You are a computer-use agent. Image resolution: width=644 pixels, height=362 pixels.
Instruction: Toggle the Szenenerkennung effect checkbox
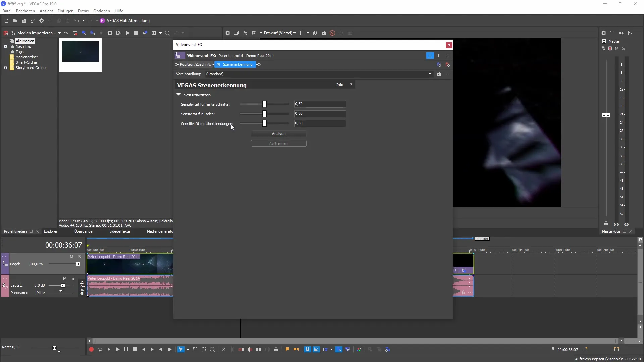point(218,64)
